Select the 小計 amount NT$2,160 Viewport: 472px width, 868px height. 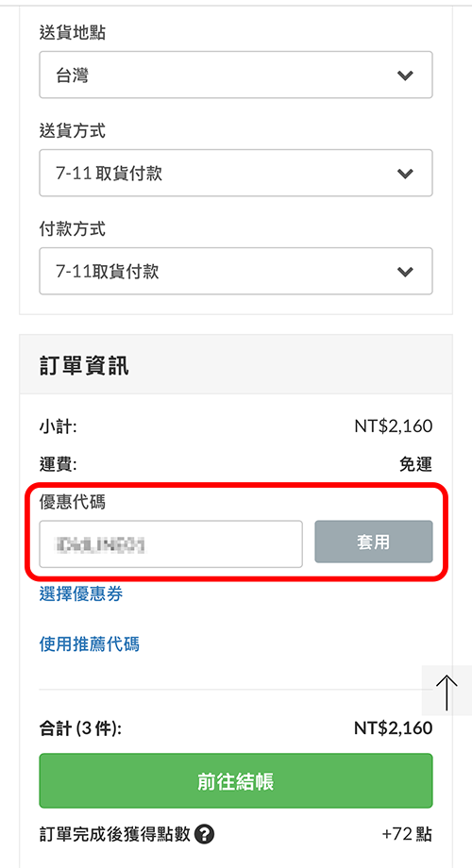pos(394,426)
